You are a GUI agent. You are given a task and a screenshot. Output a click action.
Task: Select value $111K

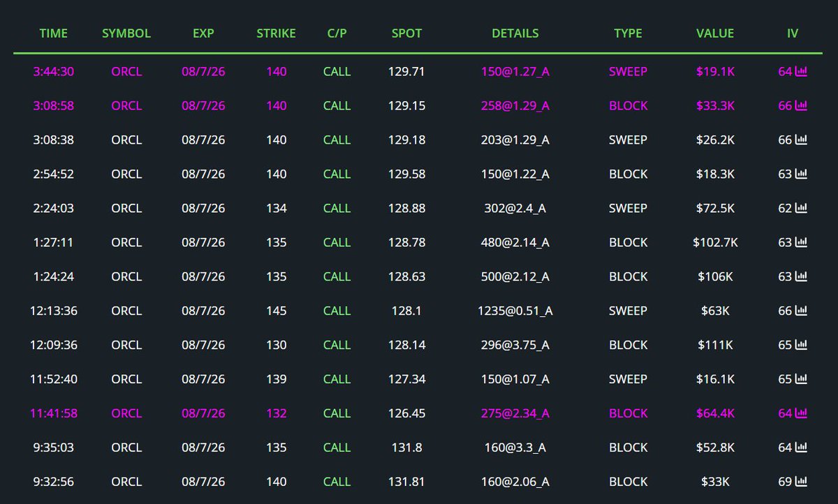tap(715, 345)
